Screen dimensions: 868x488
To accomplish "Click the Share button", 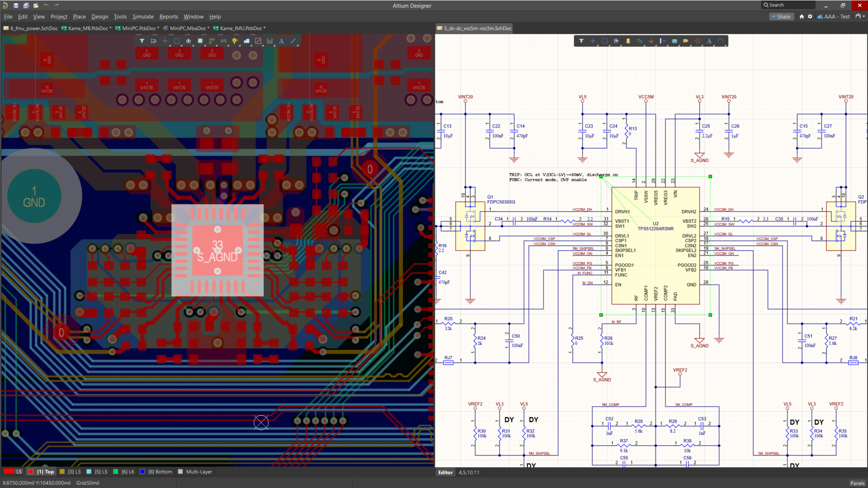I will click(x=782, y=16).
